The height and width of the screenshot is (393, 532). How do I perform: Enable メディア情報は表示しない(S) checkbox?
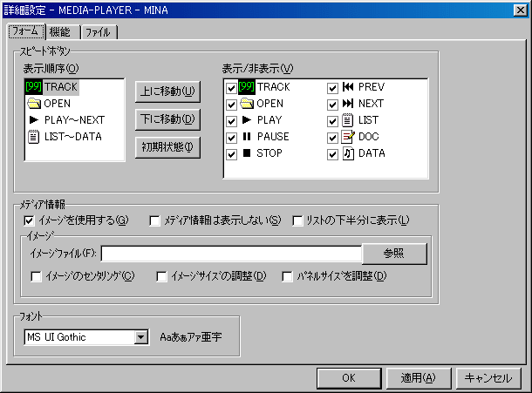[154, 221]
